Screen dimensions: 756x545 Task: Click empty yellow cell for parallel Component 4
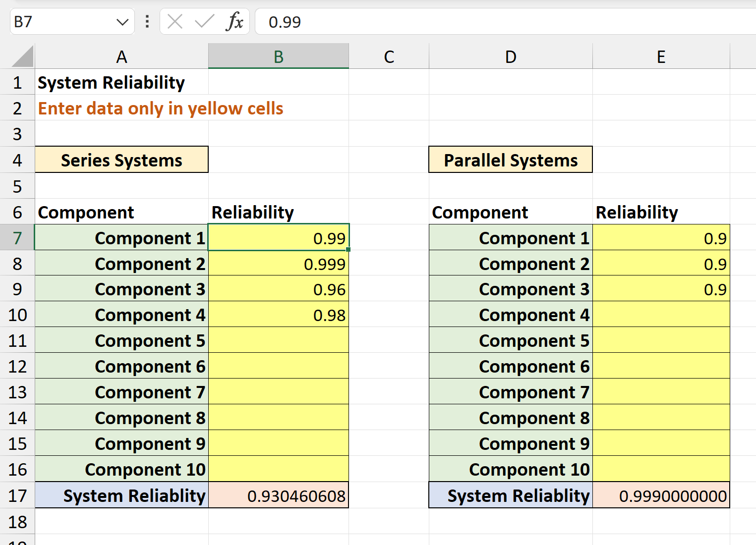click(661, 315)
